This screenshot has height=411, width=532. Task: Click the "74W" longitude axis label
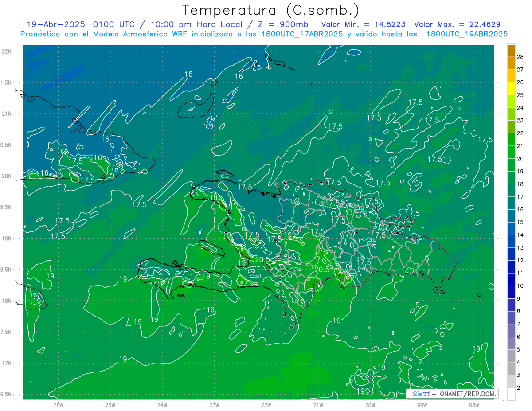click(x=162, y=405)
